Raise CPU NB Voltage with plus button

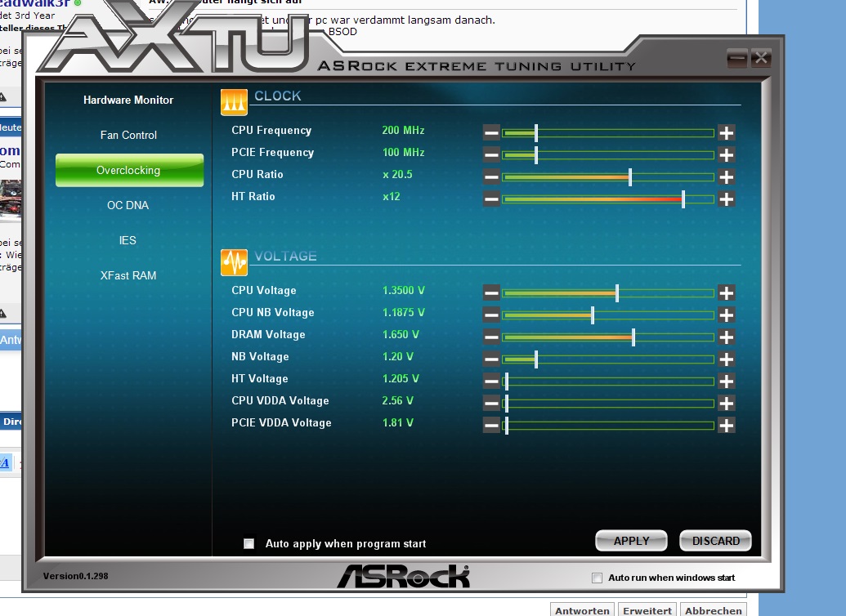click(x=726, y=315)
